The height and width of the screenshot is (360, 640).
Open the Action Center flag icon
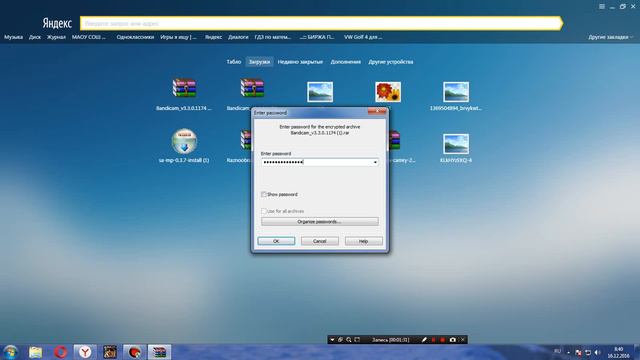pyautogui.click(x=578, y=352)
